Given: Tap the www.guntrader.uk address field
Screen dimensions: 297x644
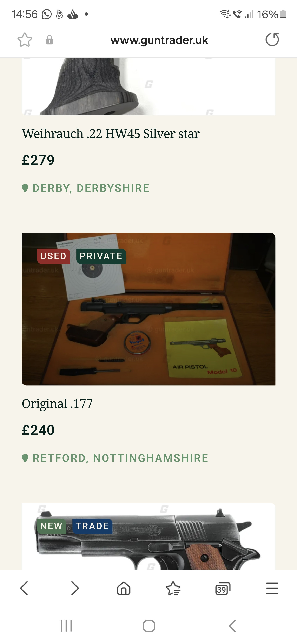Looking at the screenshot, I should (159, 40).
